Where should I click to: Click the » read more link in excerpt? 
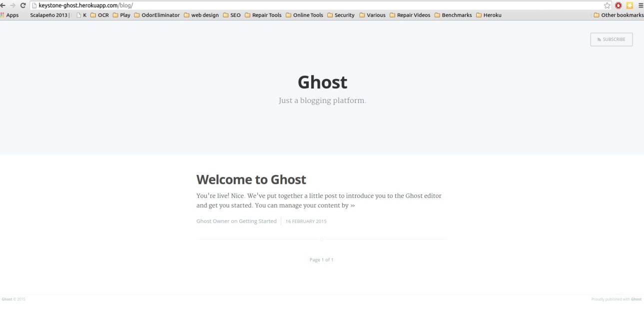click(353, 205)
